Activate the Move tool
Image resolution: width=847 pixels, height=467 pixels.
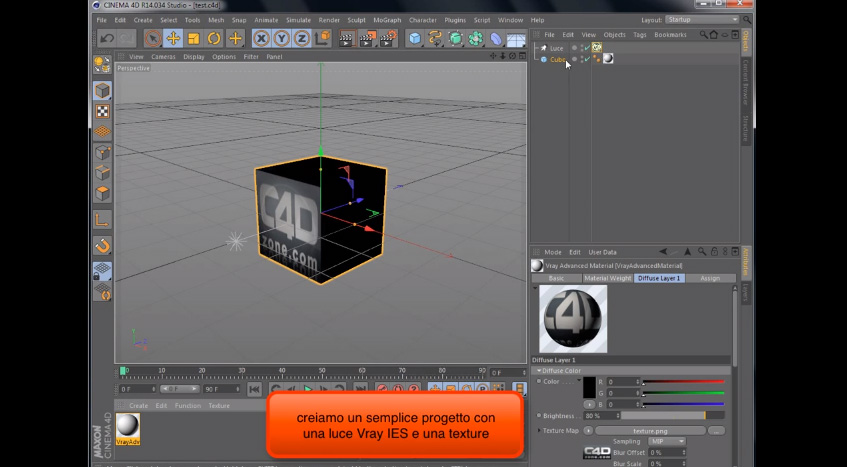pos(173,38)
